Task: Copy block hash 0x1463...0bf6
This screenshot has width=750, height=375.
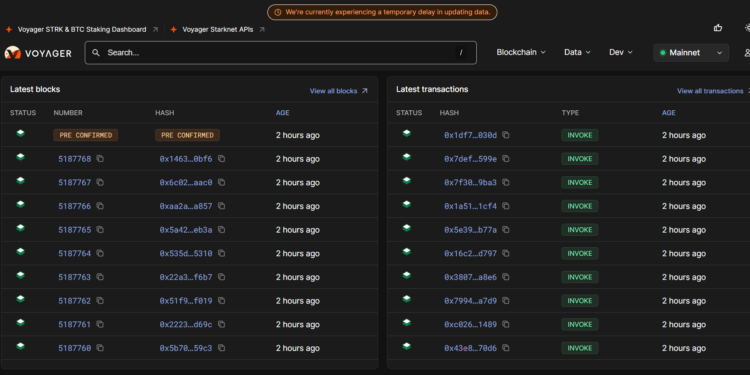Action: pyautogui.click(x=221, y=159)
